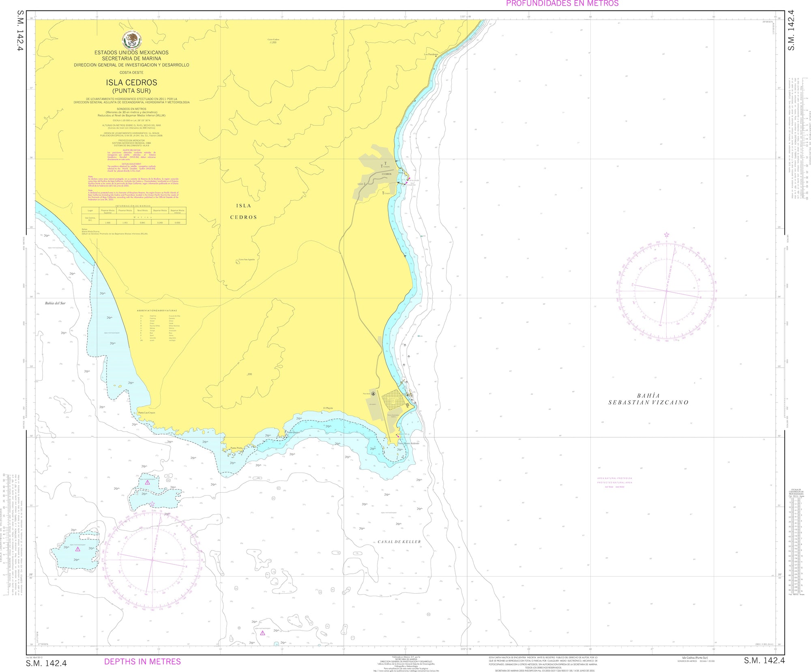Click the anchorage triangle on the northern islet
Screen dimensions: 811x672
click(148, 483)
